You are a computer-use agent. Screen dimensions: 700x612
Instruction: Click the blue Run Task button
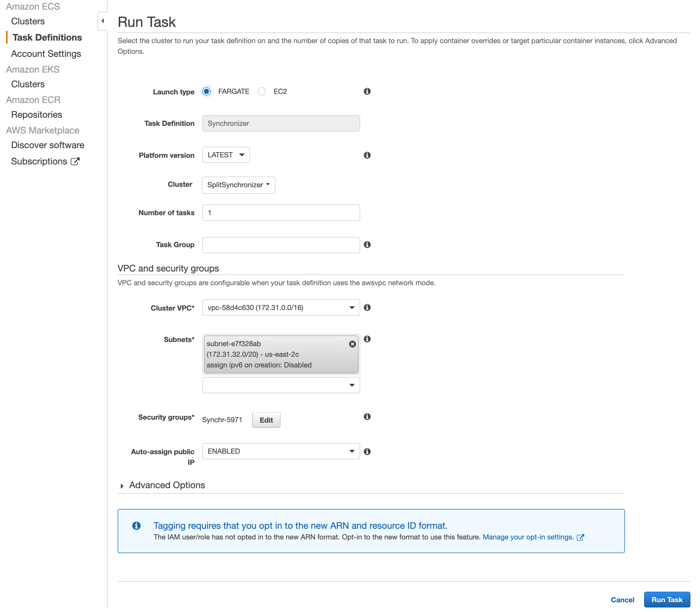(x=667, y=600)
